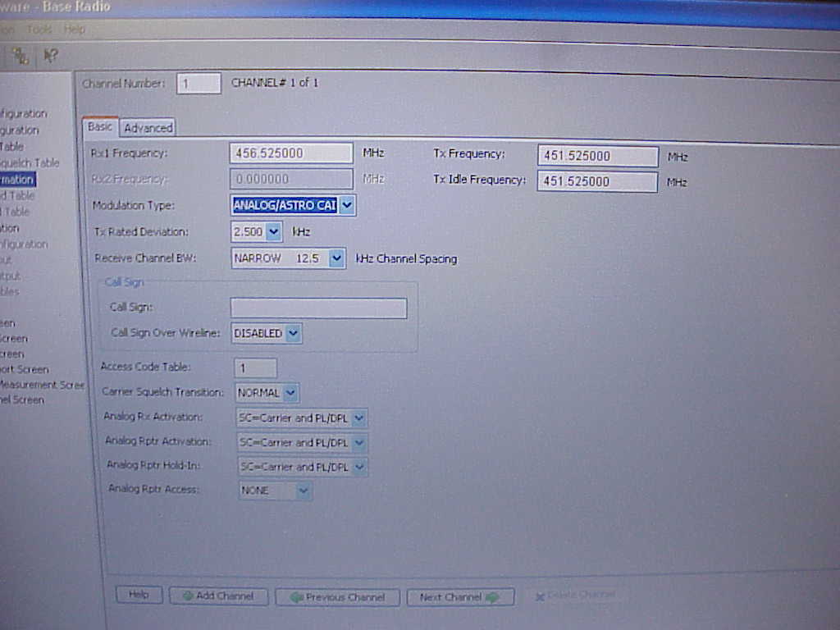Open the Help menu
The height and width of the screenshot is (630, 840).
pyautogui.click(x=75, y=29)
